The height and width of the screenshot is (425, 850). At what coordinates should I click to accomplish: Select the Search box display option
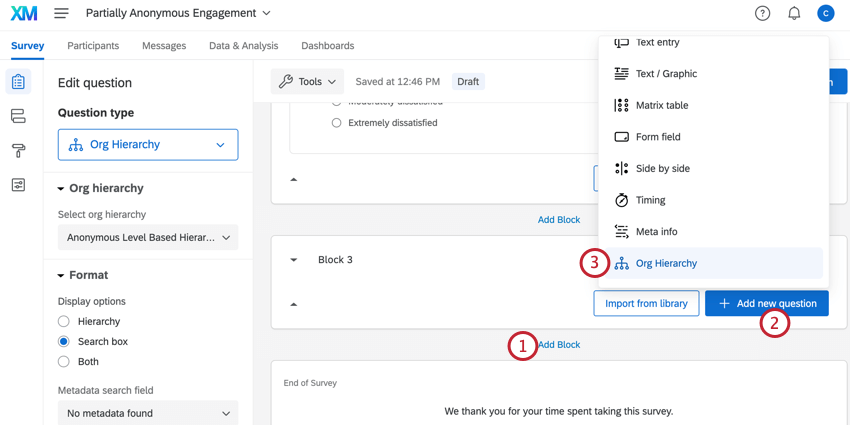point(64,341)
